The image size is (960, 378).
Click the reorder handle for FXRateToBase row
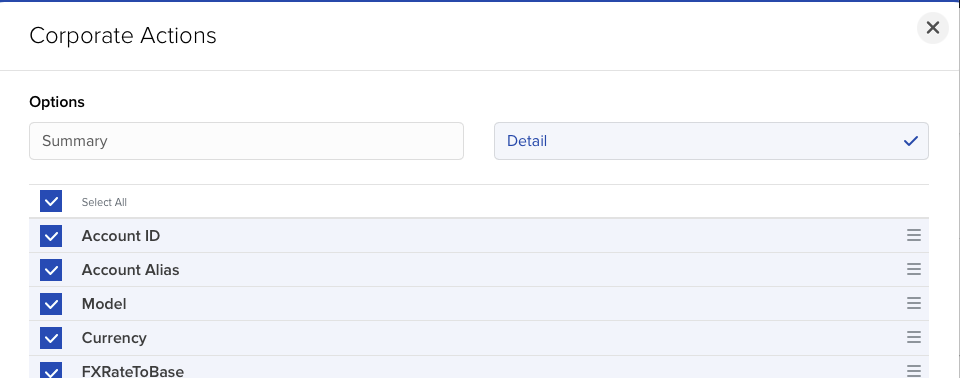[913, 371]
